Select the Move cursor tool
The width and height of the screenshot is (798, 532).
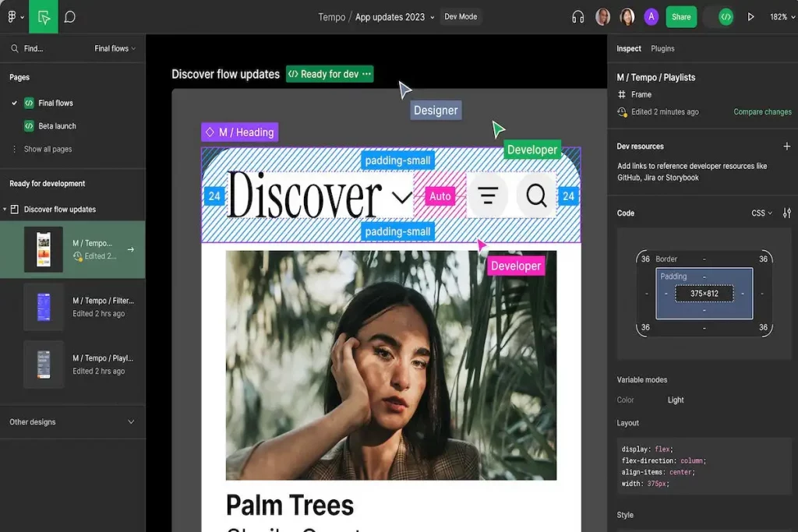pos(44,17)
